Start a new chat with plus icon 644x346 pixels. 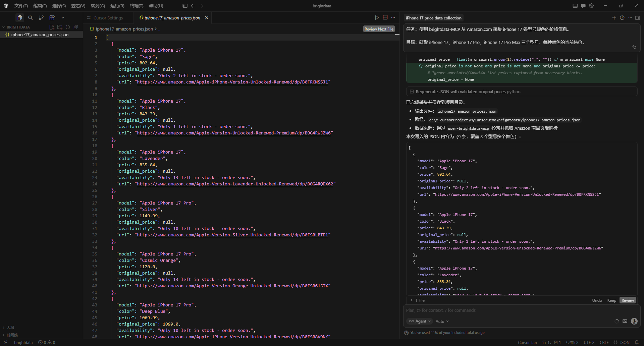pyautogui.click(x=614, y=18)
